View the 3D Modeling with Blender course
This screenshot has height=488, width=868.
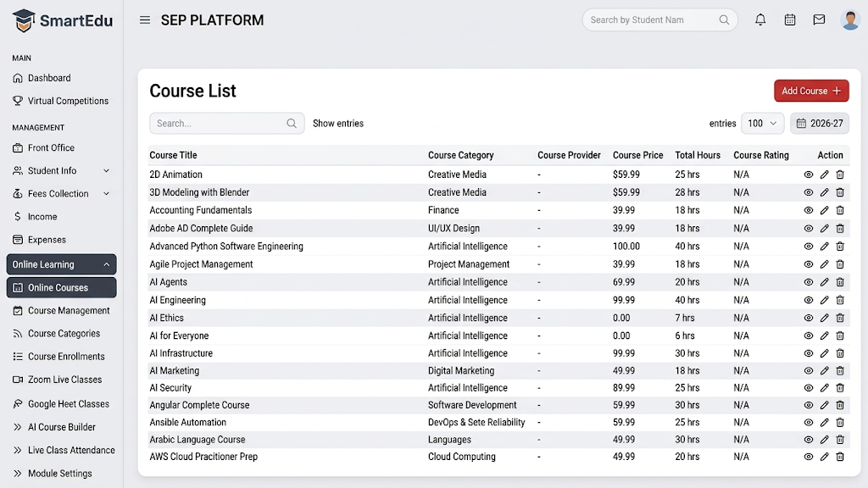808,192
